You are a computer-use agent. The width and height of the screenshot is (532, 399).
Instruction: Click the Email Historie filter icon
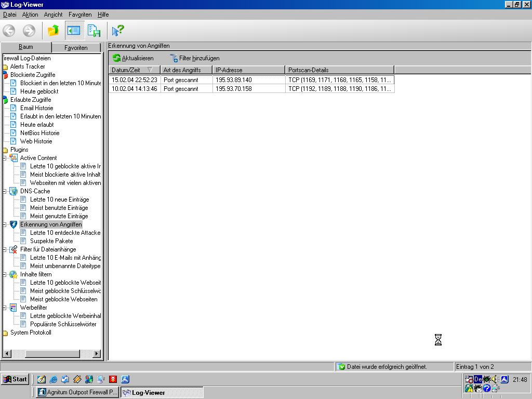point(13,108)
